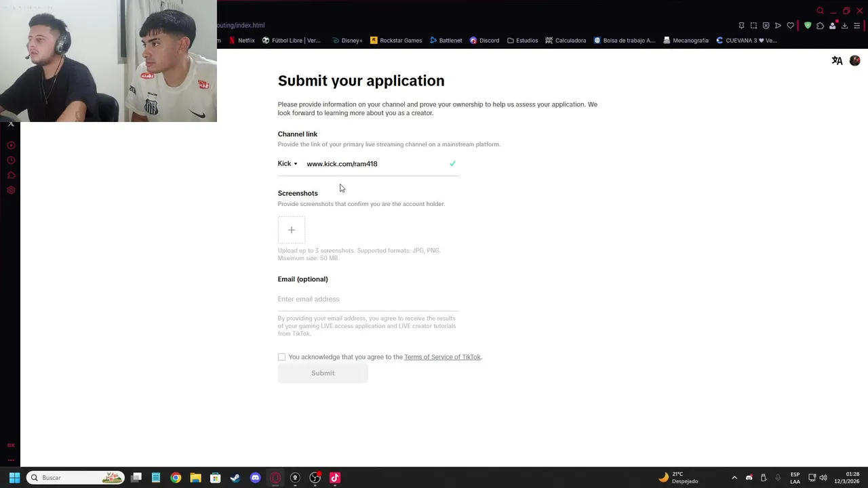
Task: Open the Disney+ bookmark
Action: tap(347, 40)
